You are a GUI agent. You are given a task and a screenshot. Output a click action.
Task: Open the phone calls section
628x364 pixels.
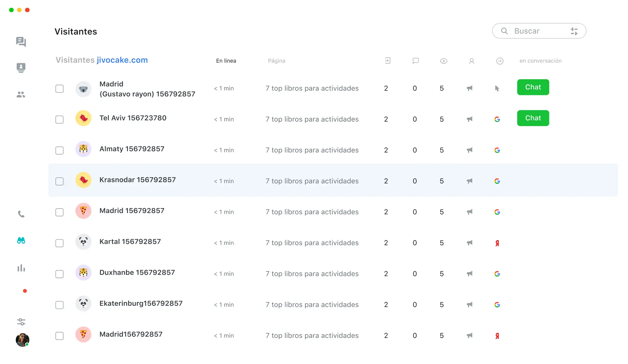21,214
